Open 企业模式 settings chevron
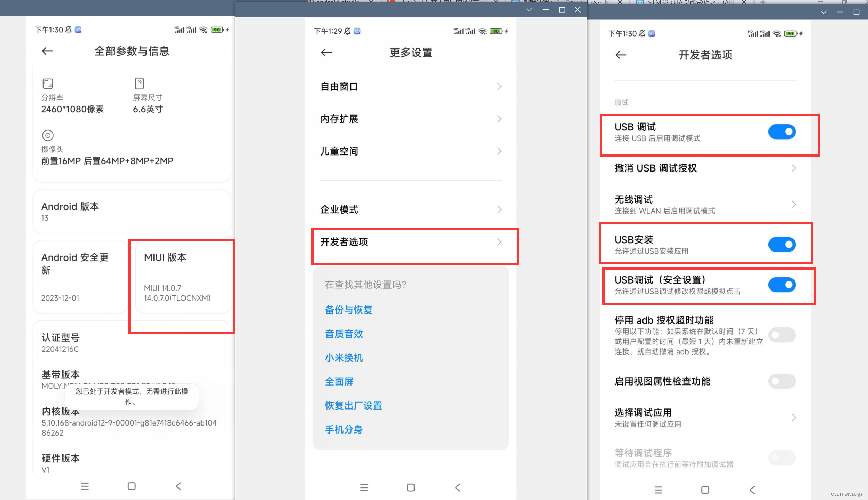 [499, 209]
